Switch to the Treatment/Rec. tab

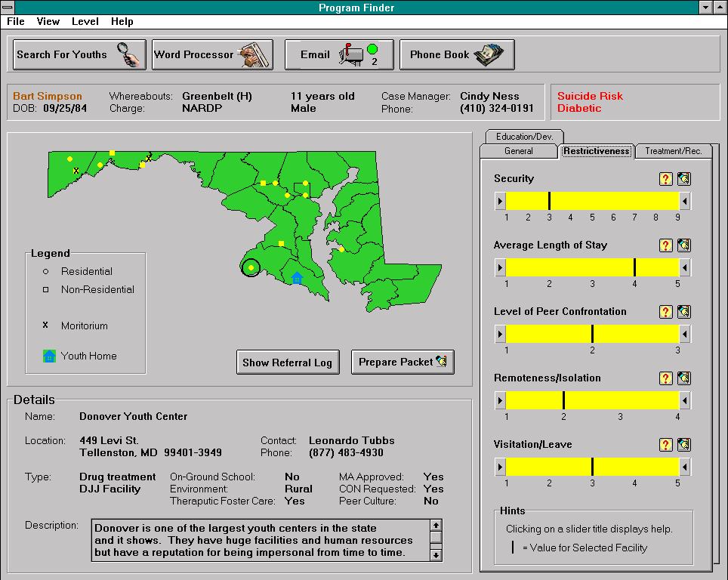click(673, 151)
